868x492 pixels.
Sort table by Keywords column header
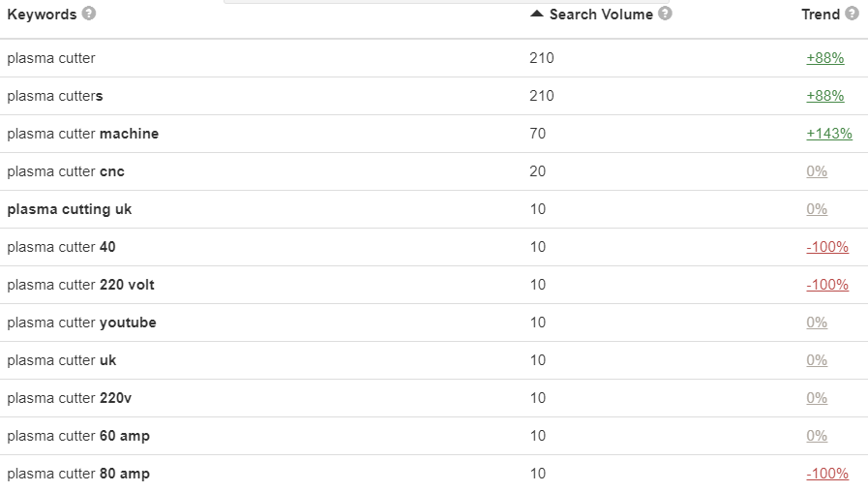[x=42, y=15]
